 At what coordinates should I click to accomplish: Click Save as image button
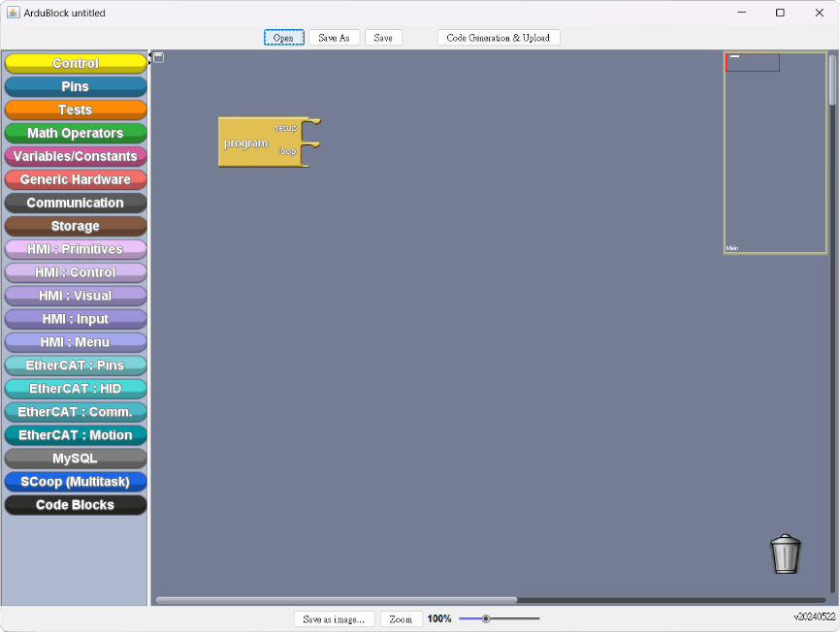(334, 618)
